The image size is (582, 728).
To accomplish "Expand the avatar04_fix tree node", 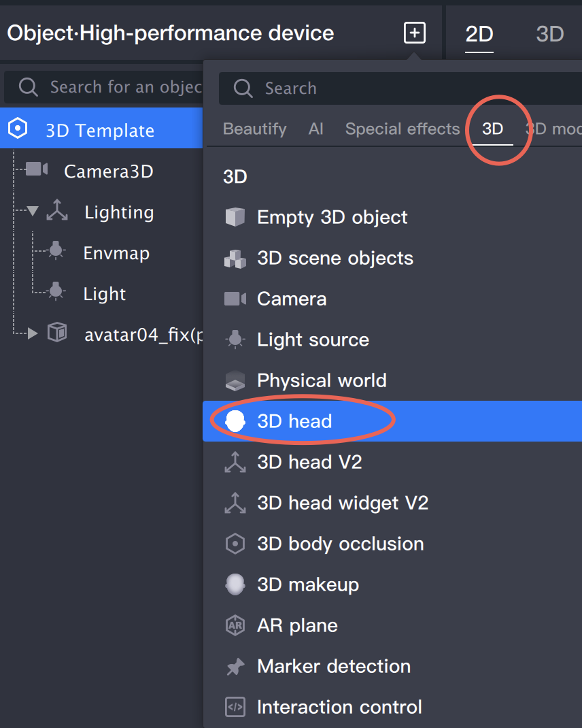I will pos(33,333).
